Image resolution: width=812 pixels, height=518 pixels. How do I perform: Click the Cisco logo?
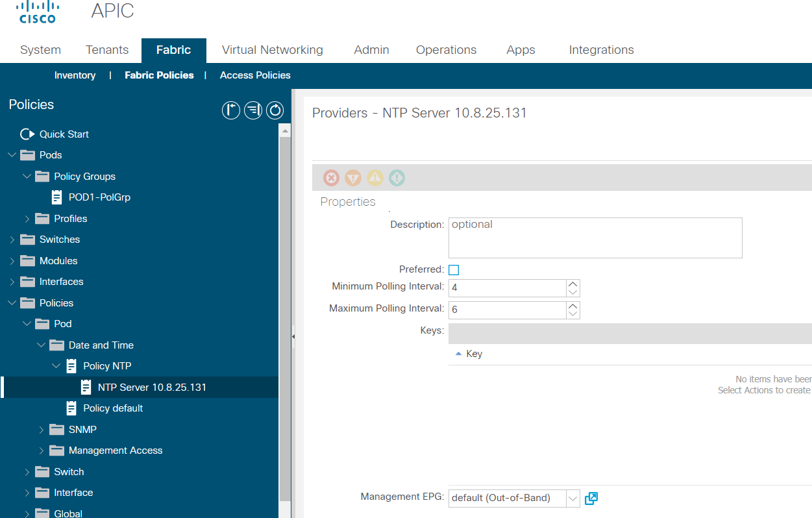pyautogui.click(x=38, y=12)
